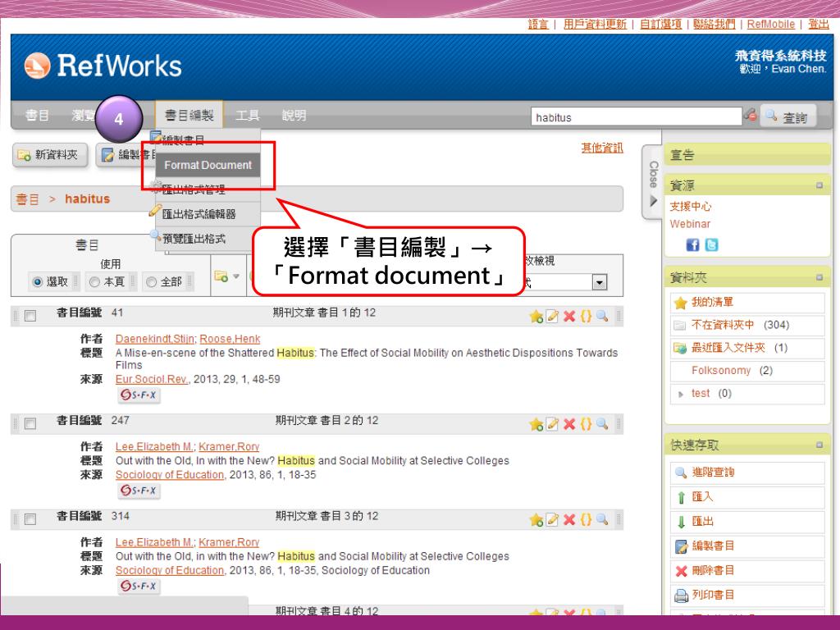The width and height of the screenshot is (840, 630).
Task: Open the 書目 menu
Action: [x=37, y=115]
